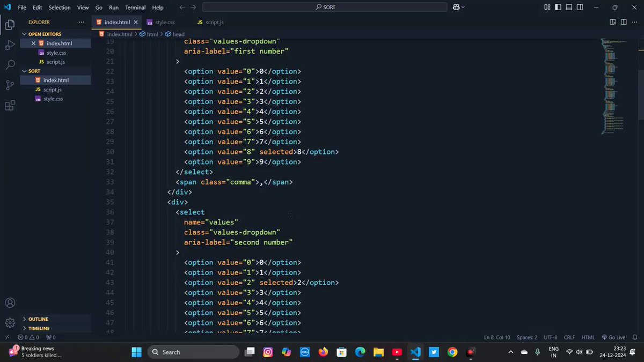Close the index.html editor tab
The image size is (644, 362).
136,23
